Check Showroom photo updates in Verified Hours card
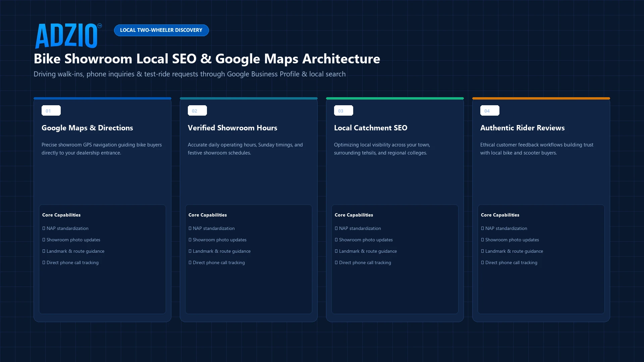 click(x=217, y=240)
